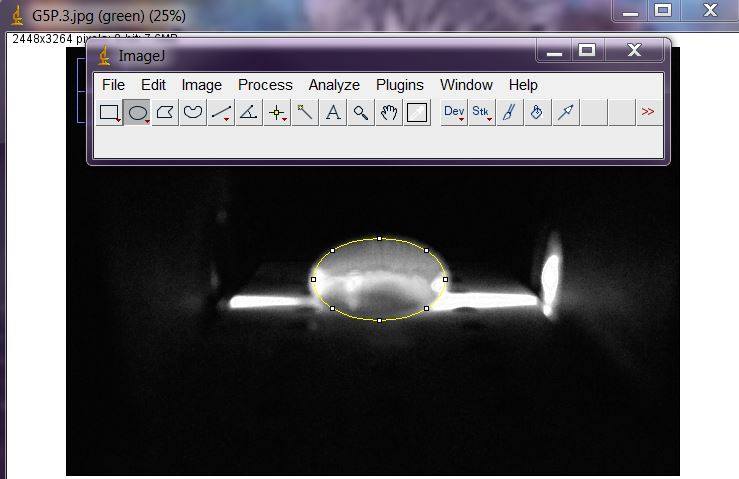Select the Oval selection tool

click(x=138, y=113)
